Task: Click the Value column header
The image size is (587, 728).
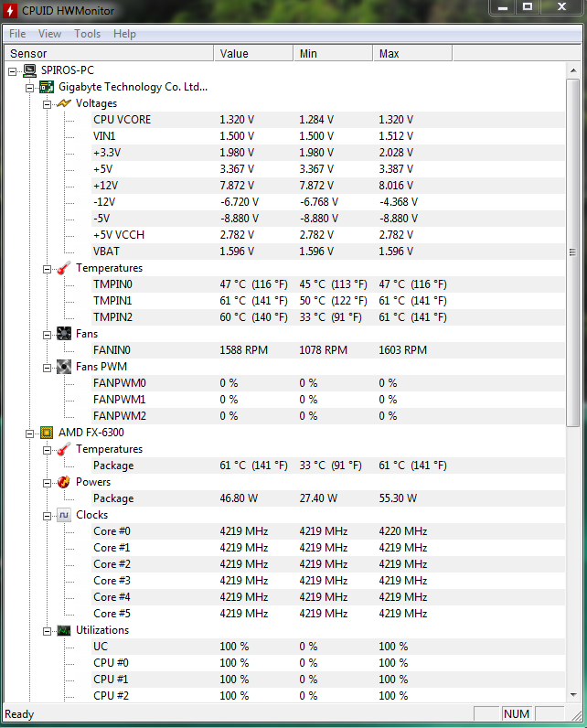Action: 253,53
